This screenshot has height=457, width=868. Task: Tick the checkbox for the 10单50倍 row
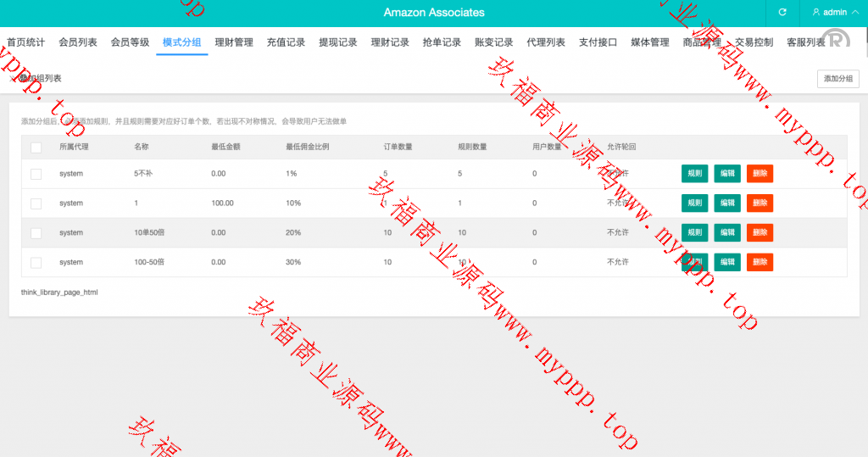[36, 233]
